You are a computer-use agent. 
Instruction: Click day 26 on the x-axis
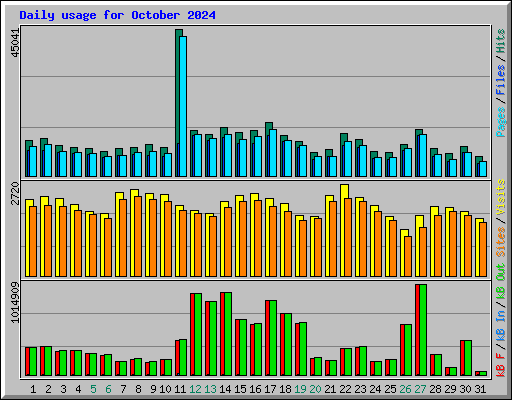(405, 389)
